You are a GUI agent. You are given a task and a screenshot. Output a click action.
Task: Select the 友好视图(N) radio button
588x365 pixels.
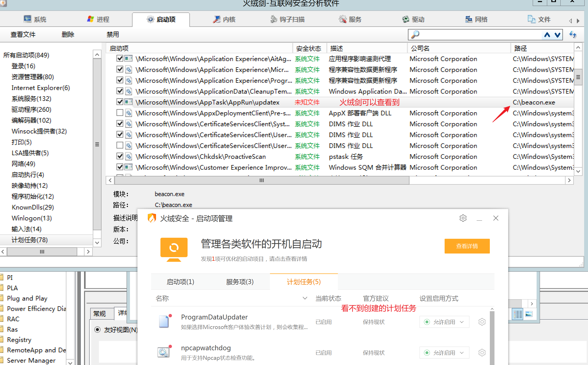pos(97,330)
